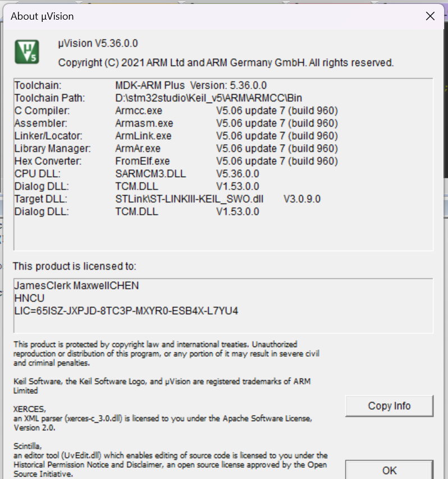Click the About µVision title bar text
Screen dimensions: 448x479
click(42, 16)
